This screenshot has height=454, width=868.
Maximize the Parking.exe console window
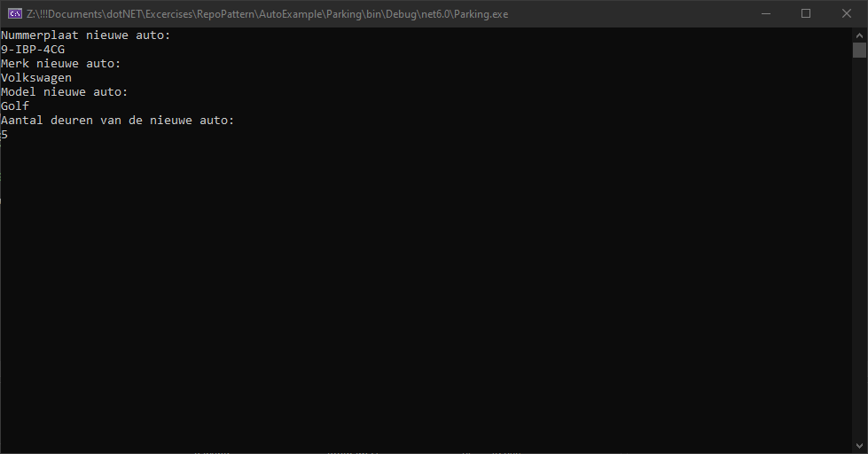(x=806, y=13)
